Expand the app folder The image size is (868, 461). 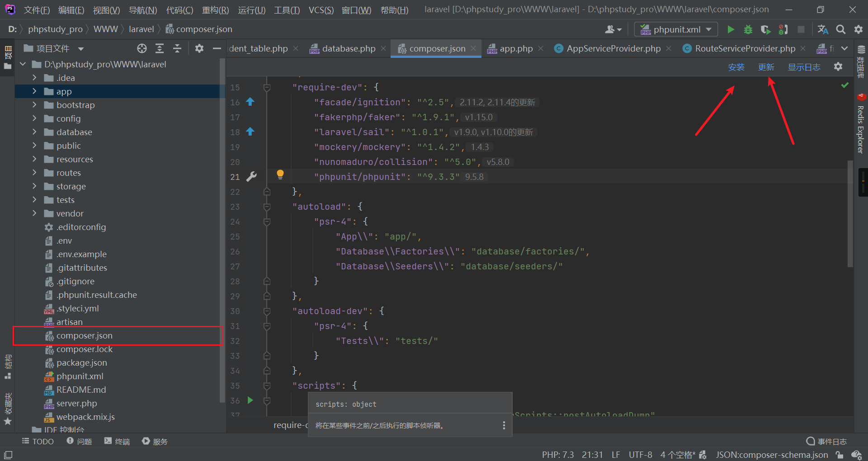[x=34, y=91]
